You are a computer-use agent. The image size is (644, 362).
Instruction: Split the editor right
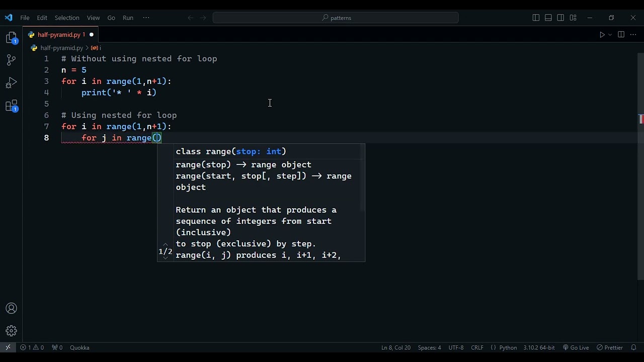tap(621, 35)
